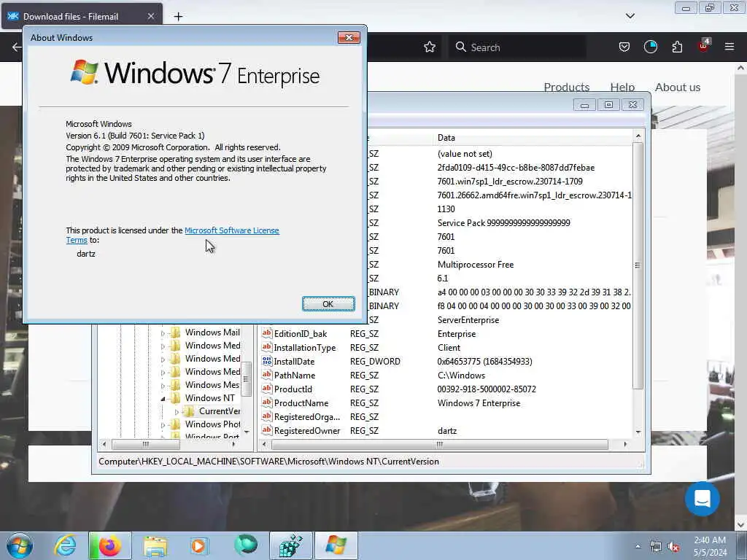Open the Firefox hamburger application menu
The height and width of the screenshot is (560, 747).
point(729,47)
